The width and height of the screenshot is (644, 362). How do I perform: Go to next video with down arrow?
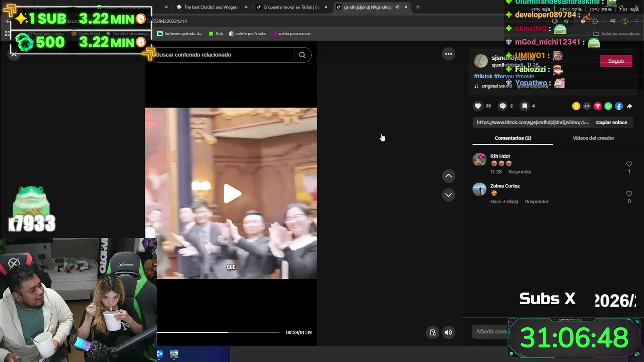point(448,195)
